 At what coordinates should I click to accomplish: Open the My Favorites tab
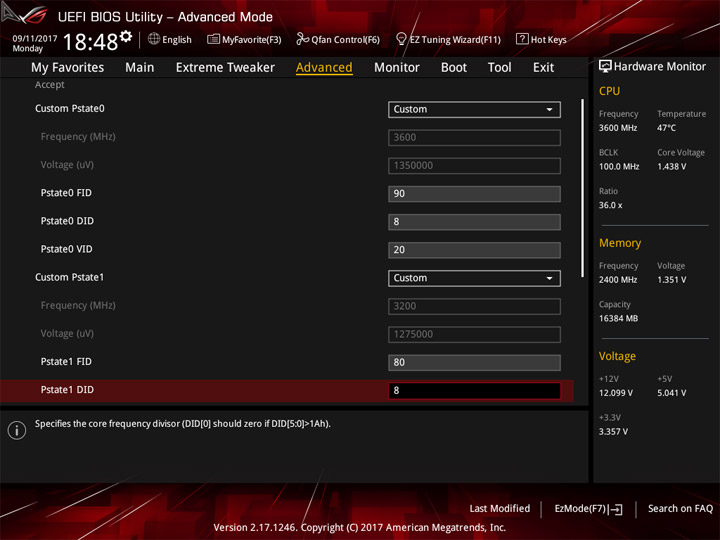(x=68, y=68)
